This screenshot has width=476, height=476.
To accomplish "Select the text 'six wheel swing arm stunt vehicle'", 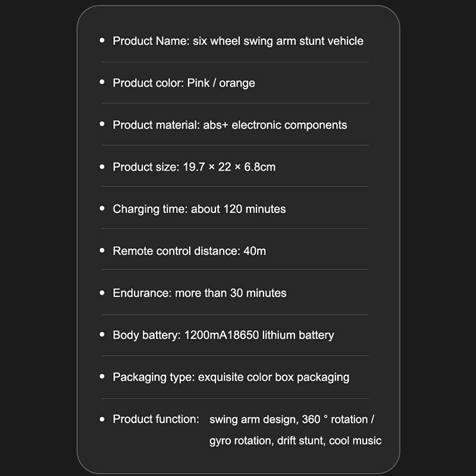I will coord(278,41).
